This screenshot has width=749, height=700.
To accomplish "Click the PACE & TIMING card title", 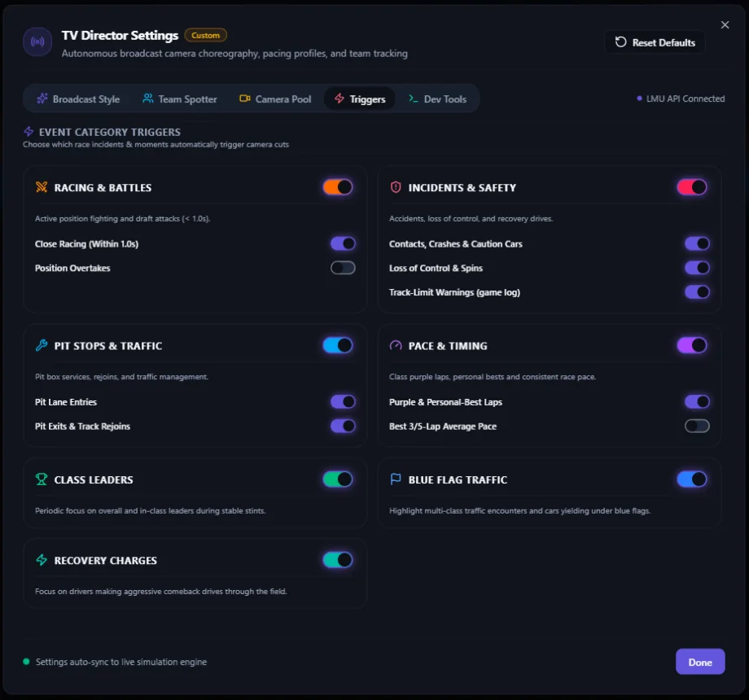I will [448, 346].
